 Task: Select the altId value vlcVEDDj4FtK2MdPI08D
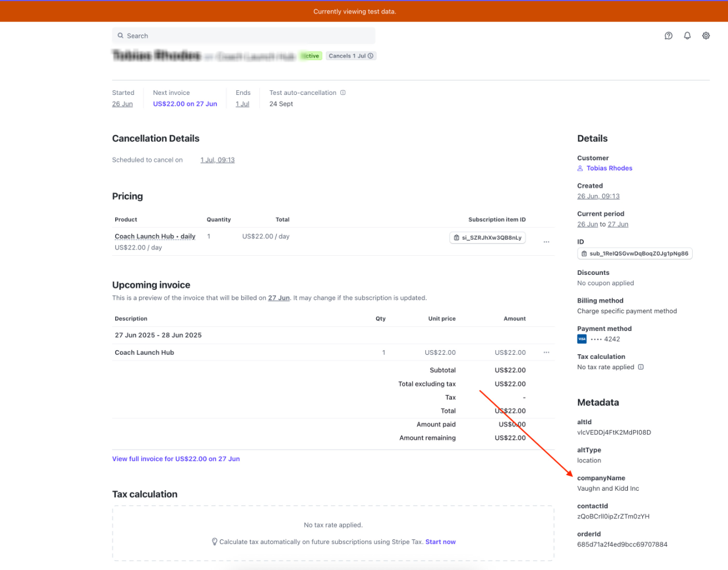pyautogui.click(x=614, y=432)
